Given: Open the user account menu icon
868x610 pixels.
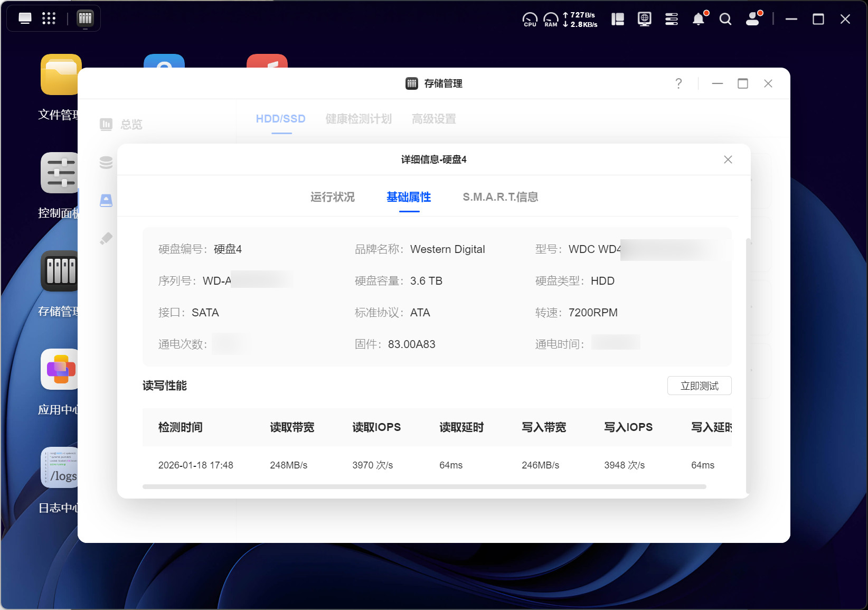Looking at the screenshot, I should coord(753,18).
